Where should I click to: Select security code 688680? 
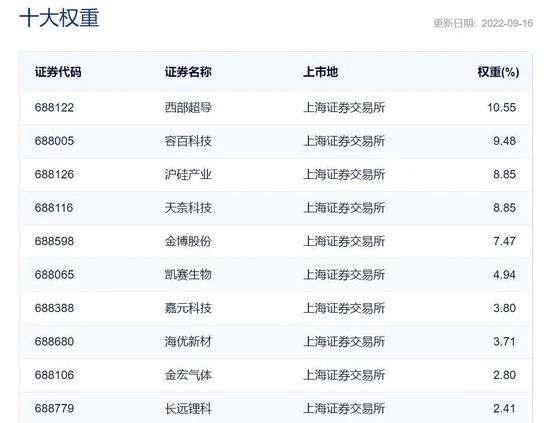54,342
